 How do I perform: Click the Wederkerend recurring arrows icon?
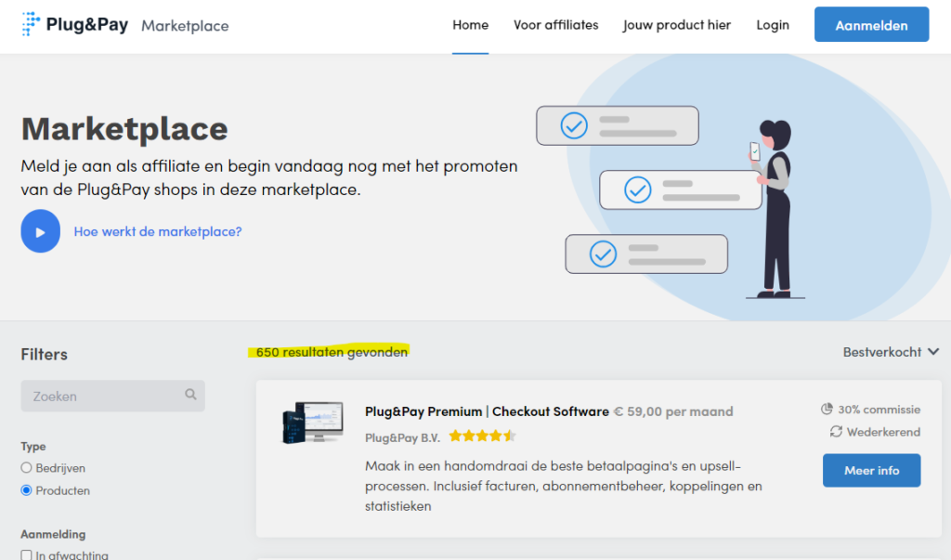836,432
